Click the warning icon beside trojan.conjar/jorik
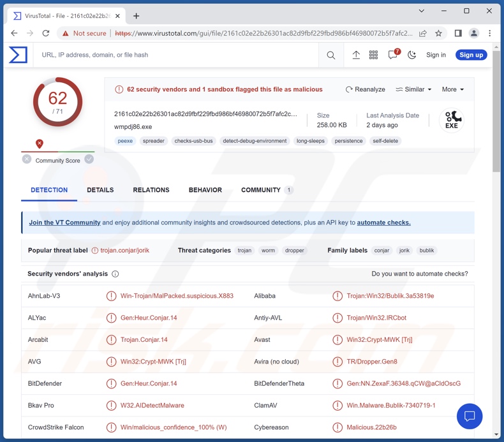 95,251
